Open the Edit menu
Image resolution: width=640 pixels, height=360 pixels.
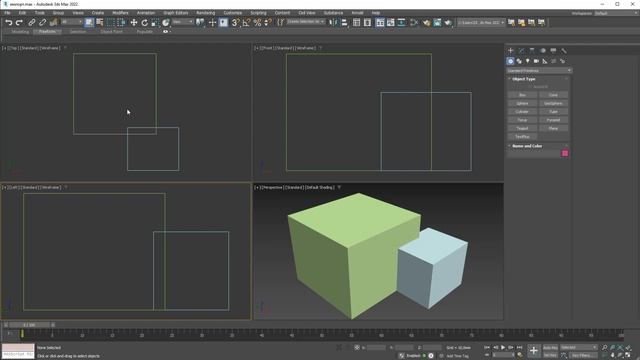22,13
